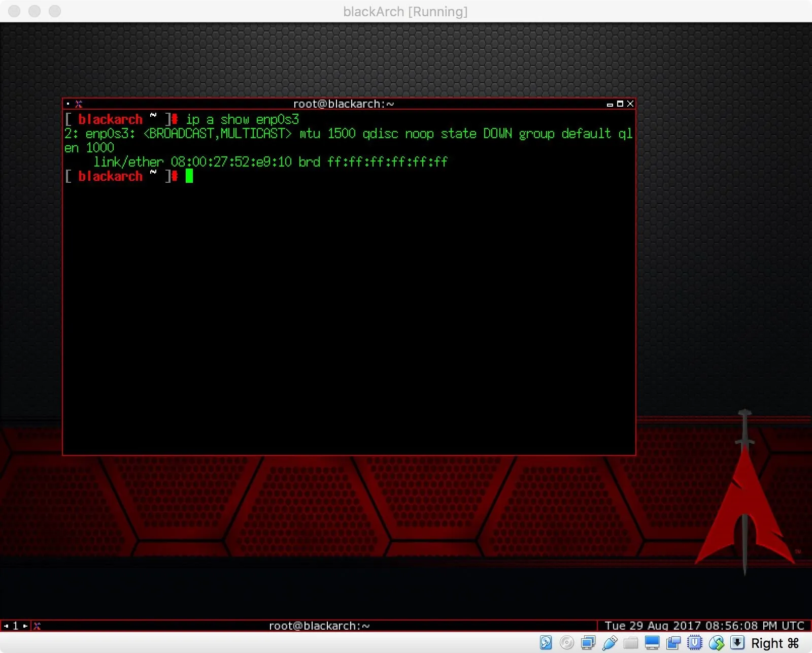Select root@blackarch task in bottom taskbar
Image resolution: width=812 pixels, height=653 pixels.
click(x=319, y=626)
